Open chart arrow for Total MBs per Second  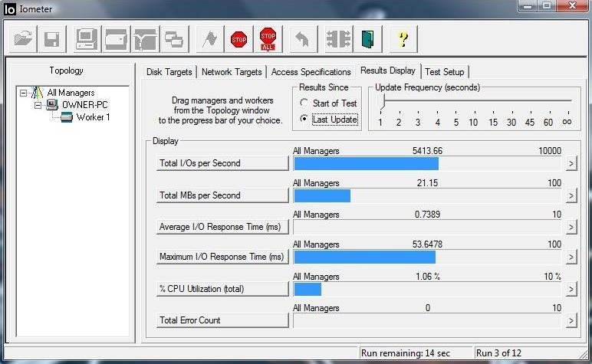point(571,195)
